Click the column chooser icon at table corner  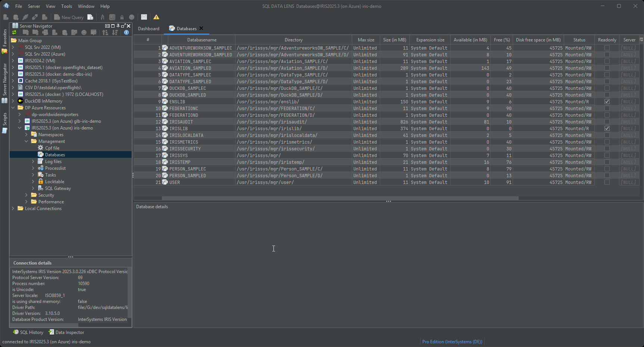pos(641,39)
